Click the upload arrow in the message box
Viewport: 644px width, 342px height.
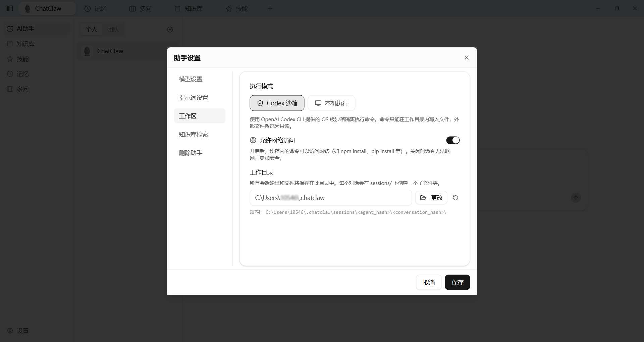click(576, 198)
